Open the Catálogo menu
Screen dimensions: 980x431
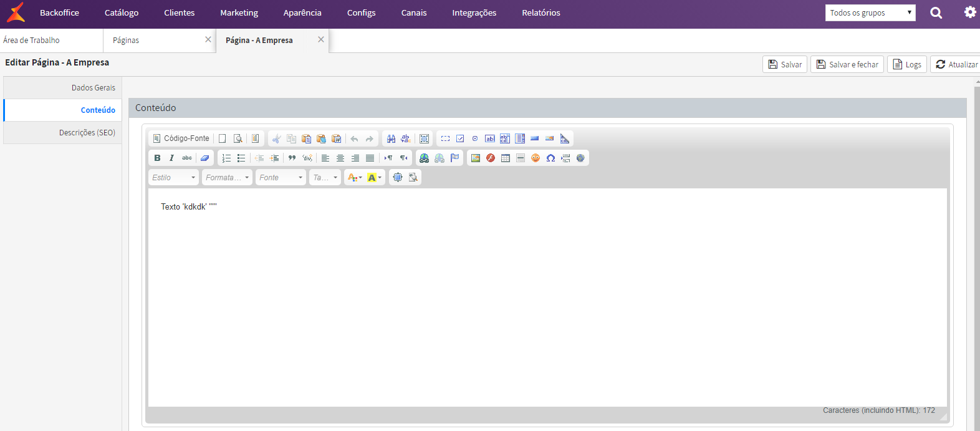coord(122,12)
